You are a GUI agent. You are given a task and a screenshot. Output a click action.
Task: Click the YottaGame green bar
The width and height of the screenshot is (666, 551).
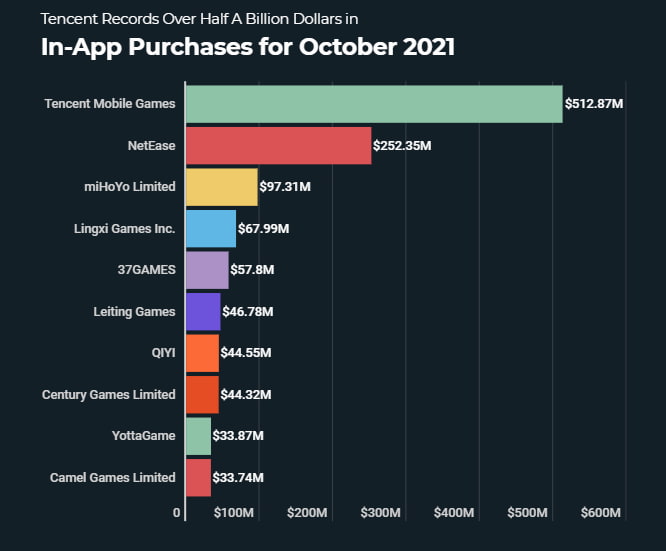pyautogui.click(x=198, y=436)
